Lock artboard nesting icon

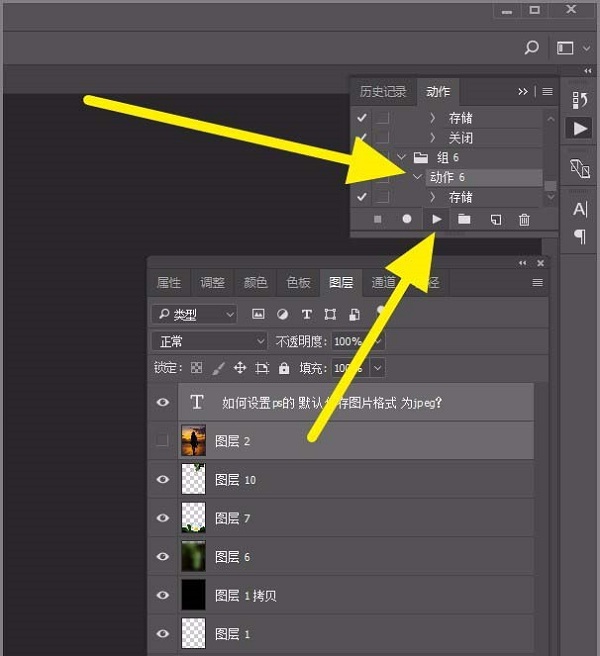click(x=262, y=368)
